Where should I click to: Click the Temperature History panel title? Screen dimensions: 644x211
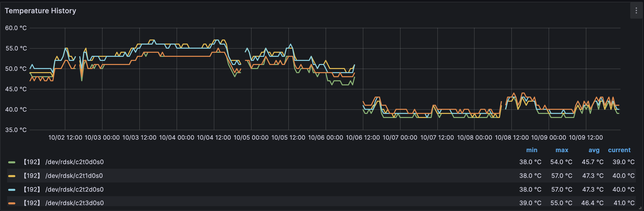40,11
